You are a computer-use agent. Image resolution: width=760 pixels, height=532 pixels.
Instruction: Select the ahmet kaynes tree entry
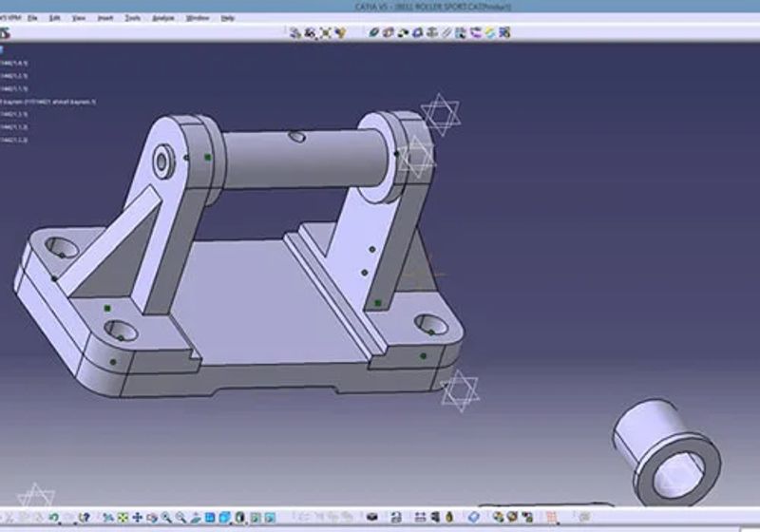point(47,102)
